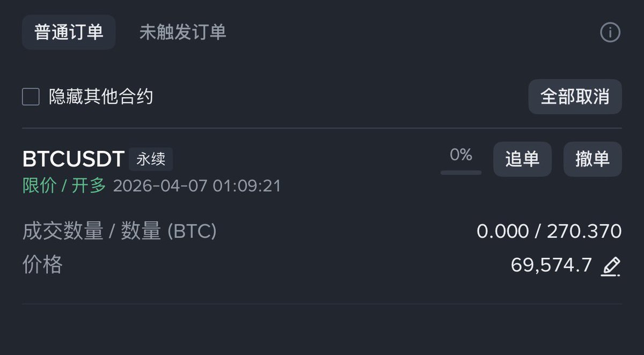Click the 永续 perpetual badge next to BTCUSDT

tap(151, 159)
